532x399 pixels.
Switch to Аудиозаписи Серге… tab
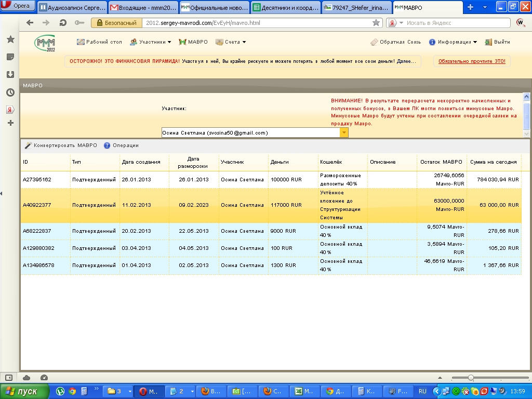[72, 7]
